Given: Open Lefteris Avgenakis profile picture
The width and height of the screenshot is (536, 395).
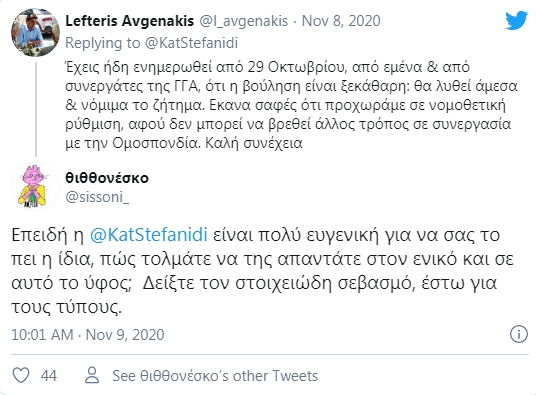Looking at the screenshot, I should (x=36, y=32).
